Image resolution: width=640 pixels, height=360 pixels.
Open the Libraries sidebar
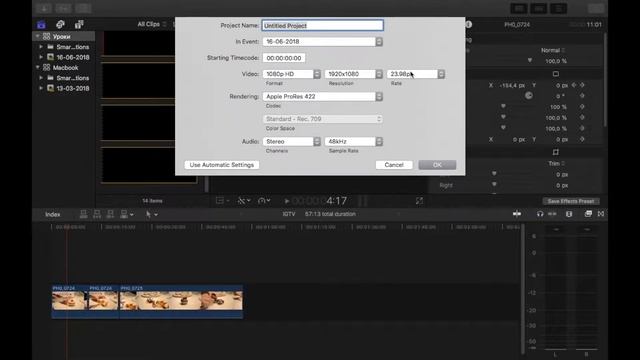pos(41,24)
